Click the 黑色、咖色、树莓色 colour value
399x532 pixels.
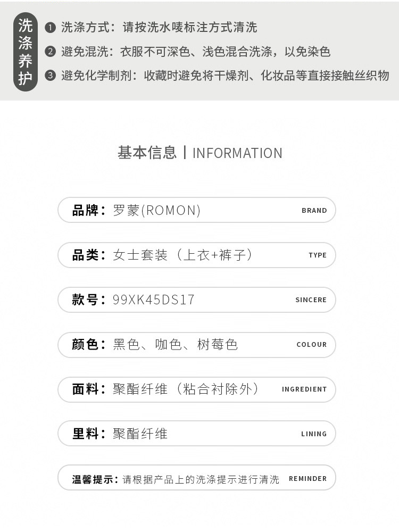click(175, 344)
